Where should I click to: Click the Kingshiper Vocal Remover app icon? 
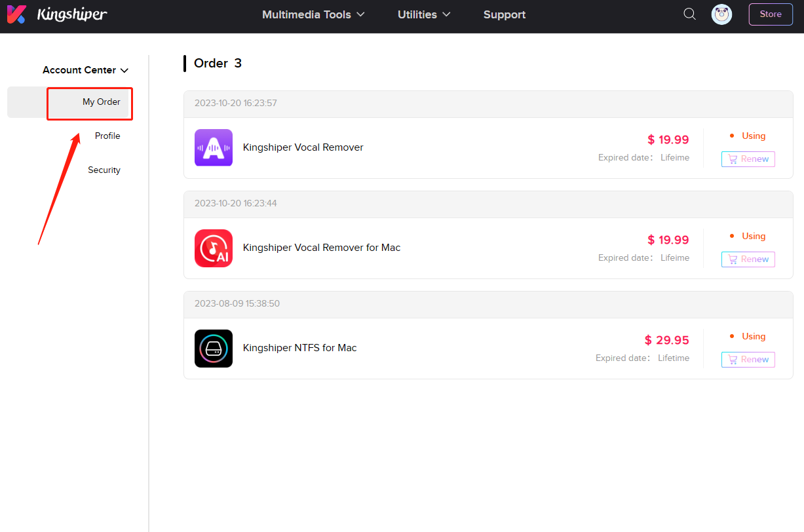click(214, 147)
